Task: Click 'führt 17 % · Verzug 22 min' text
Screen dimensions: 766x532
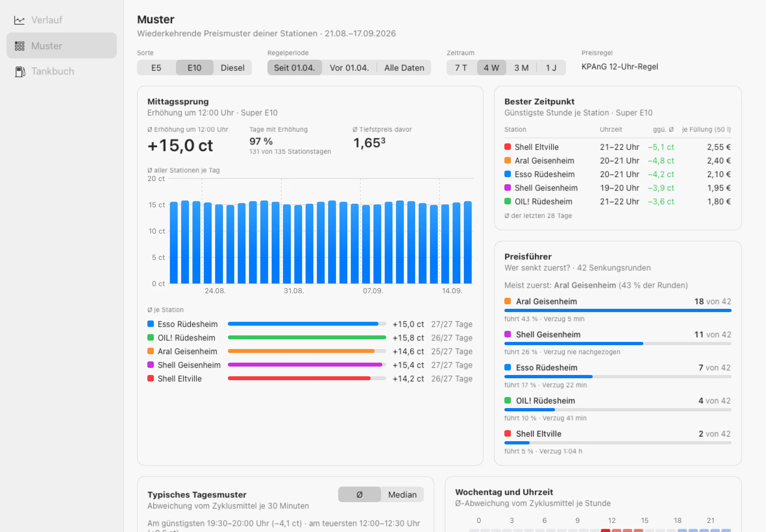Action: pos(546,385)
